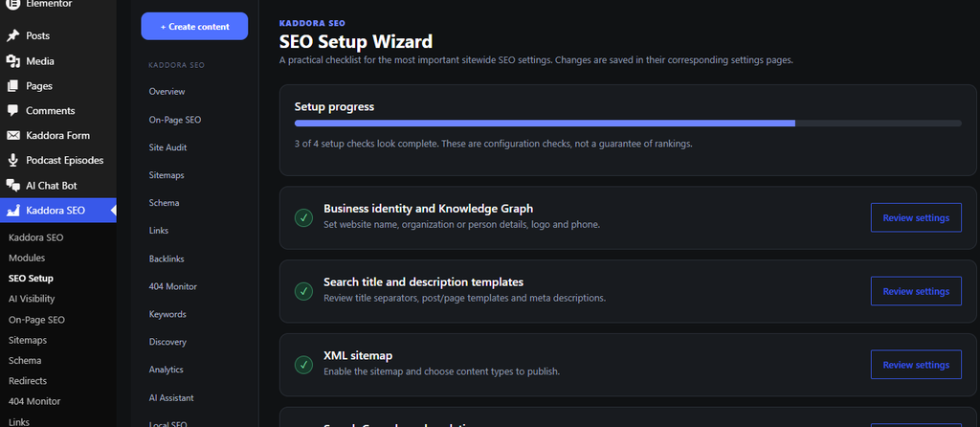Open the Pages admin menu
This screenshot has width=980, height=427.
[58, 85]
